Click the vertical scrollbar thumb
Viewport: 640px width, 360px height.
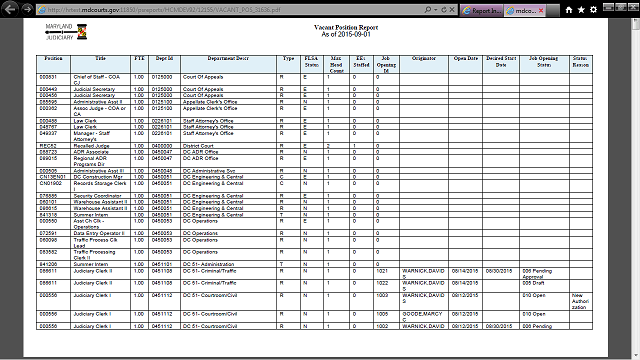[x=635, y=24]
